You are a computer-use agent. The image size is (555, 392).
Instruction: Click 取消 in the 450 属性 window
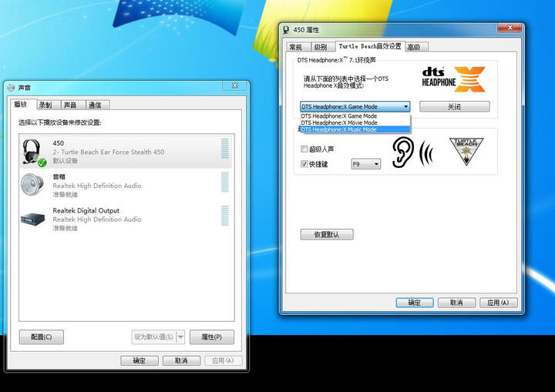456,303
